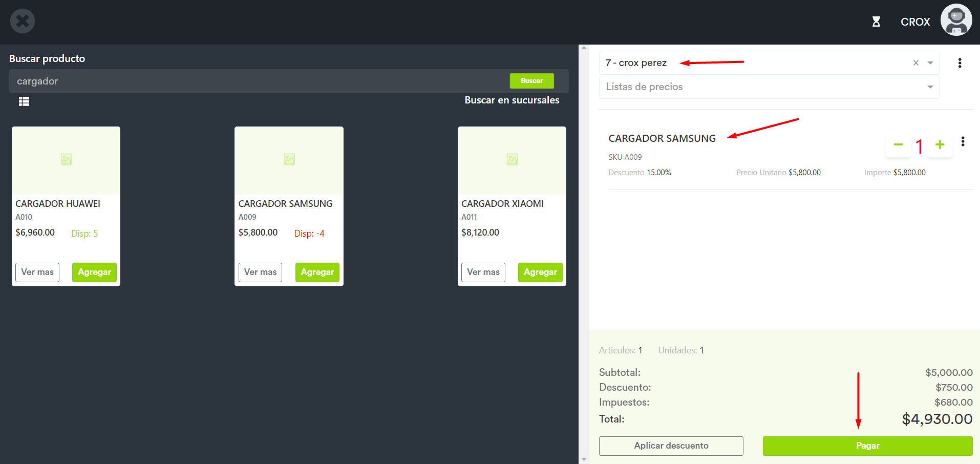980x464 pixels.
Task: Click the product search field containing cargador
Action: (256, 81)
